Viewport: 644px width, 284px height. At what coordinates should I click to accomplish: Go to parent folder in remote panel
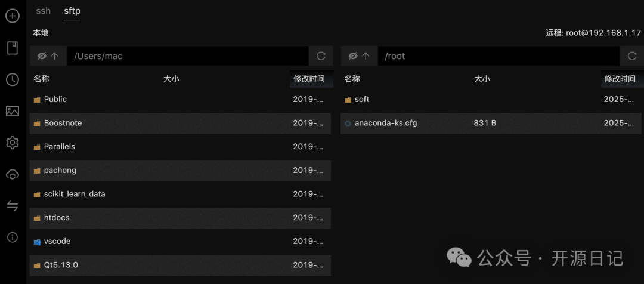tap(366, 56)
